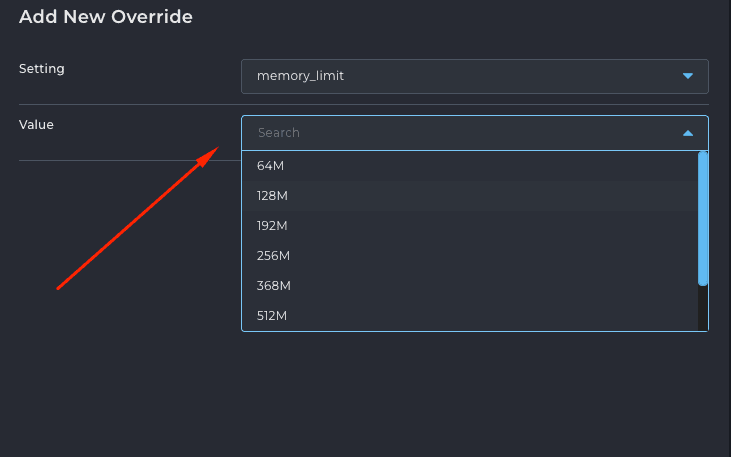Click the blue scrollbar thumb in list
This screenshot has width=731, height=457.
[703, 218]
